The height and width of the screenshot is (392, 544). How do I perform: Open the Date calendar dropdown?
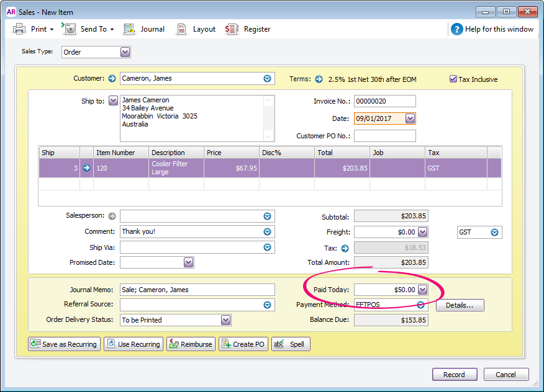(410, 118)
